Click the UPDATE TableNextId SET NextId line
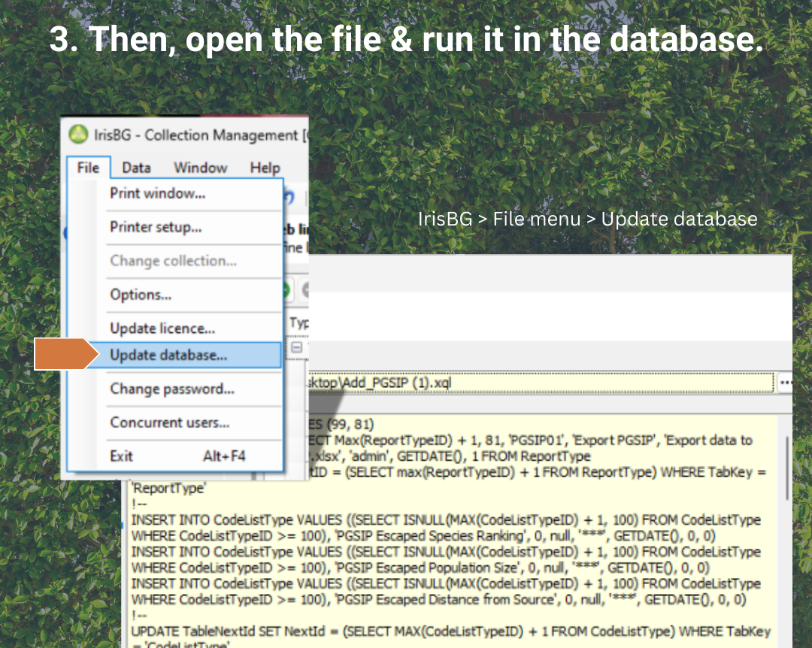The image size is (812, 648). click(451, 631)
